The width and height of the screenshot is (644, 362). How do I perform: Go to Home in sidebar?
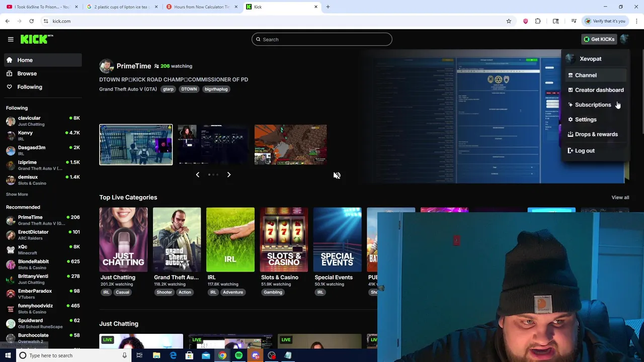point(43,60)
